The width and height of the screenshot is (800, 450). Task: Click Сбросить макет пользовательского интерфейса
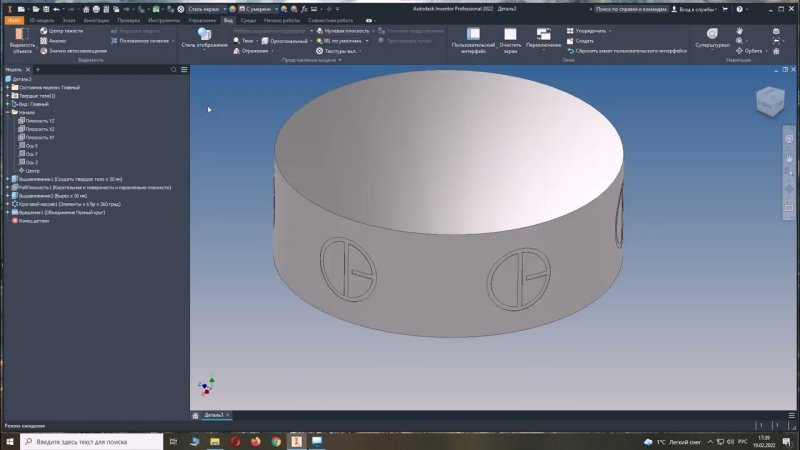[630, 50]
